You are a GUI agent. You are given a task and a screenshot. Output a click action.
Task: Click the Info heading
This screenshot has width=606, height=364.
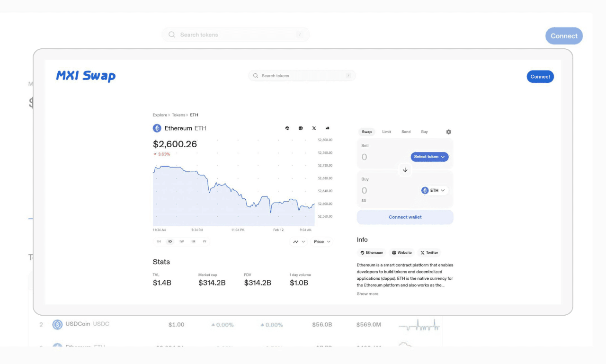(362, 240)
